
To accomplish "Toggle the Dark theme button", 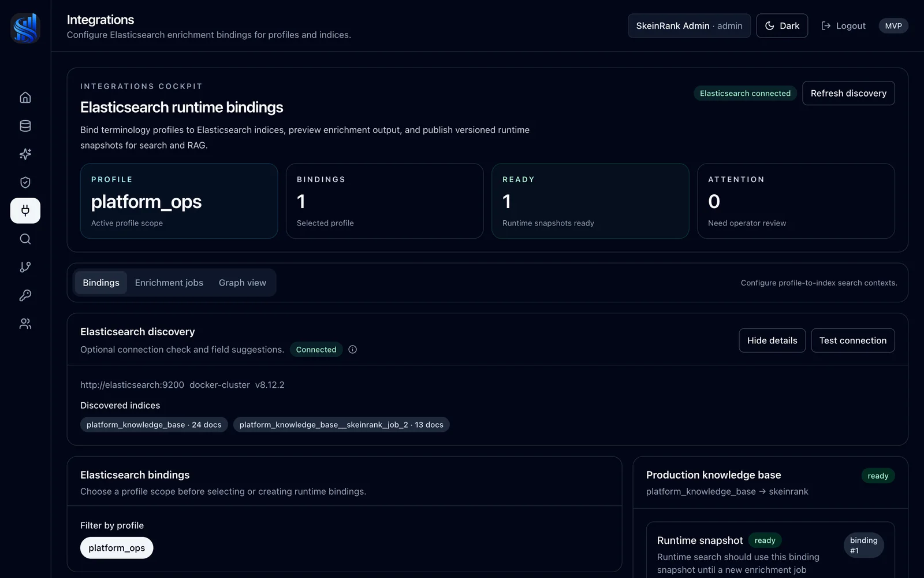I will [782, 25].
